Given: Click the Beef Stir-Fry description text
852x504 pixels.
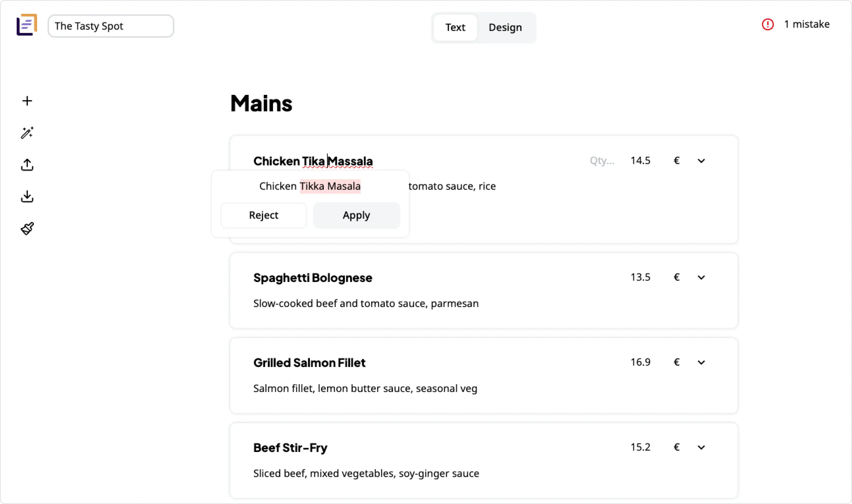Looking at the screenshot, I should [366, 473].
